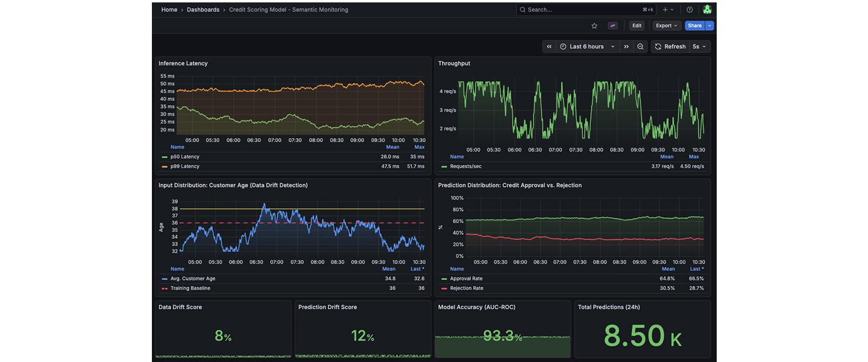Click the purple public dashboard badge icon
868x362 pixels.
613,26
